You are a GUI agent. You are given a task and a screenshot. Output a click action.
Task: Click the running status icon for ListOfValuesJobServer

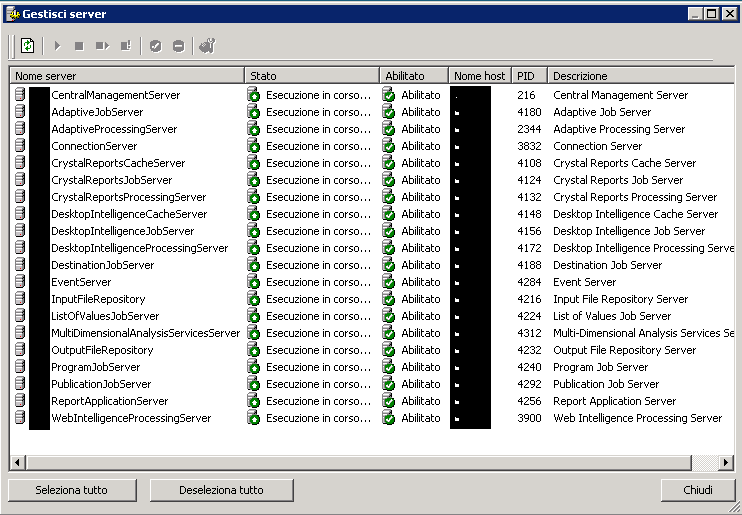pyautogui.click(x=254, y=316)
